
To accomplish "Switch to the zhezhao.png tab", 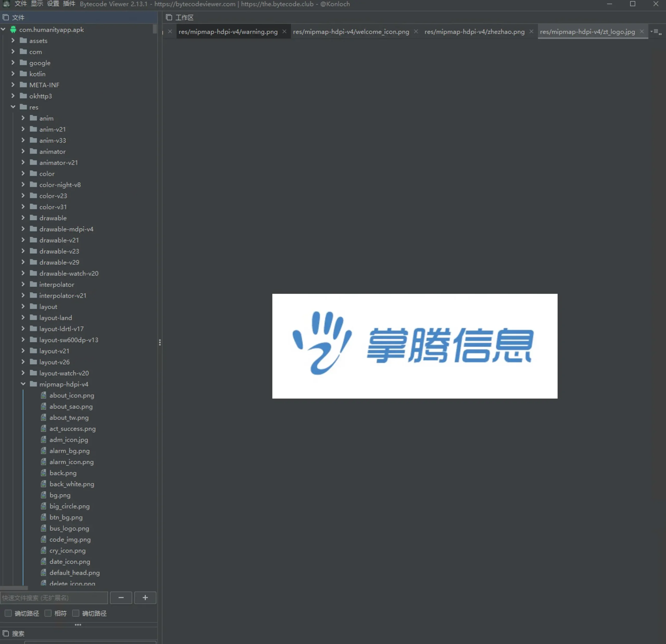I will pos(474,31).
